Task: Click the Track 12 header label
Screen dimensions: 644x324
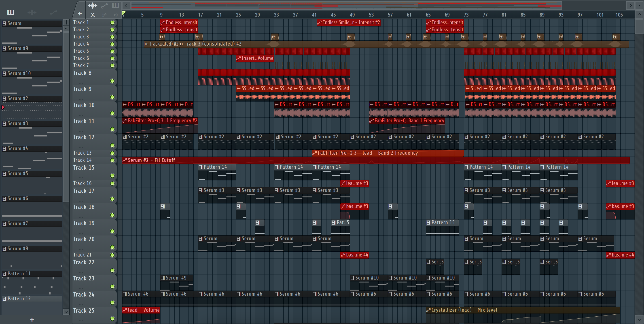Action: tap(84, 137)
